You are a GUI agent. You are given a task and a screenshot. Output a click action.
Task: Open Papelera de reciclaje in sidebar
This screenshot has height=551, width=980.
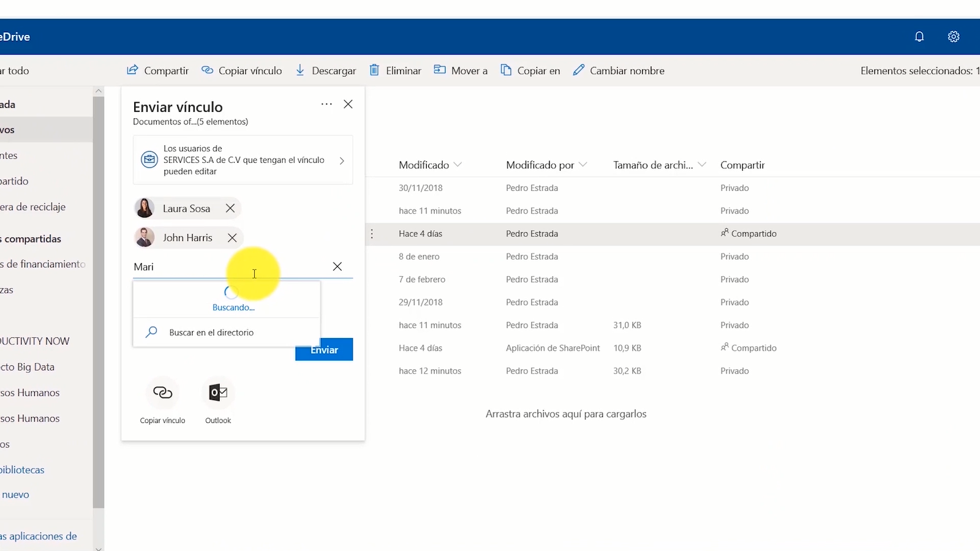(33, 207)
